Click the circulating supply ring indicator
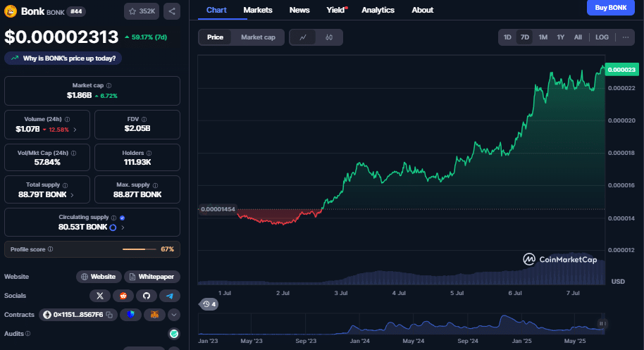The image size is (644, 350). 113,227
